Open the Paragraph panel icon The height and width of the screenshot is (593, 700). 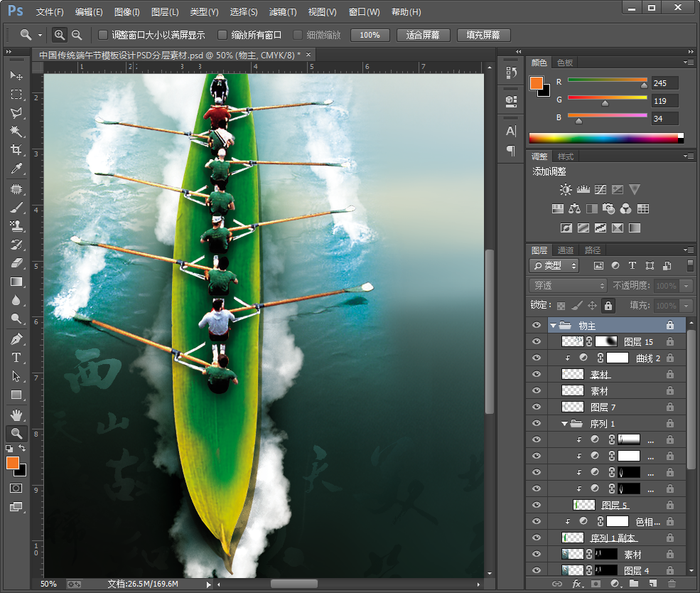511,151
